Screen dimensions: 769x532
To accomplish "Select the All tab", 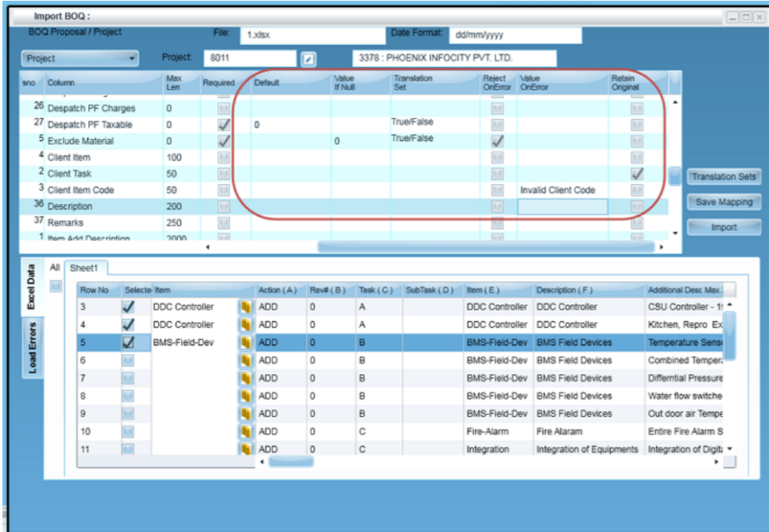I will [x=54, y=268].
